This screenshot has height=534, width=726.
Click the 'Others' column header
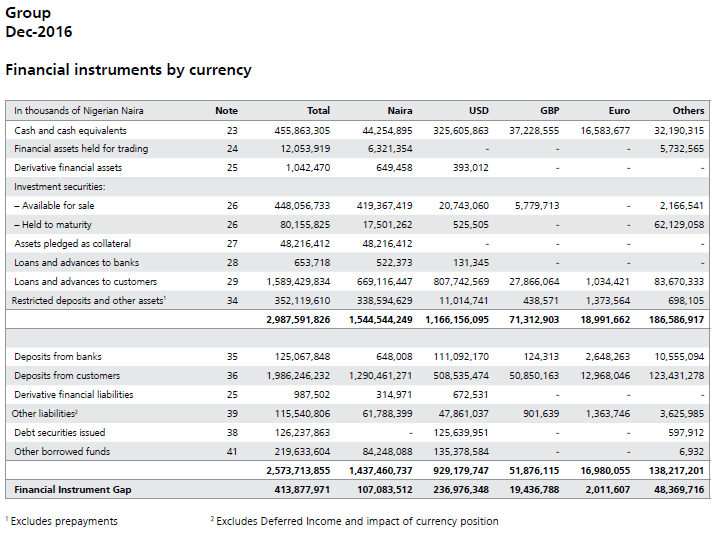(688, 111)
